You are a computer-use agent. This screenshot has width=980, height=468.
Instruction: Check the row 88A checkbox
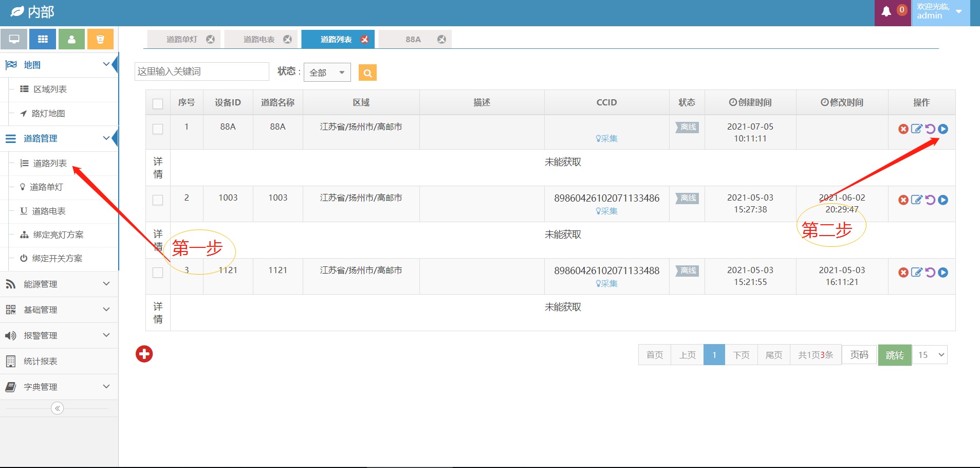pyautogui.click(x=158, y=129)
